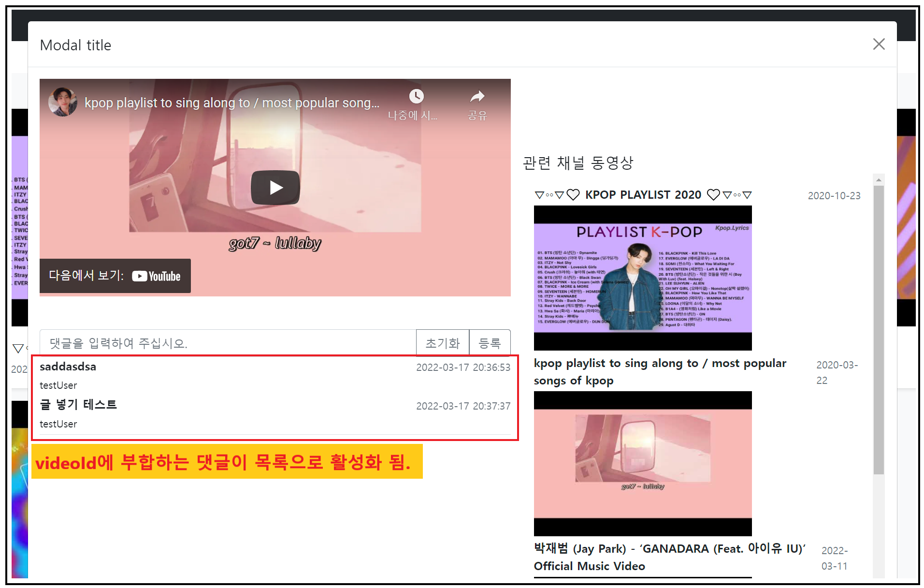Click the related list scrollbar up arrow
The height and width of the screenshot is (588, 924).
tap(879, 180)
